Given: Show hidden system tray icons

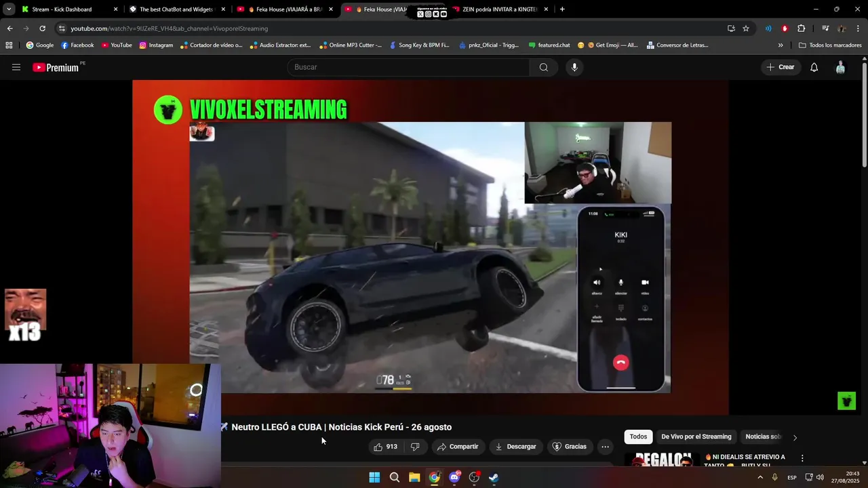Looking at the screenshot, I should [x=759, y=477].
